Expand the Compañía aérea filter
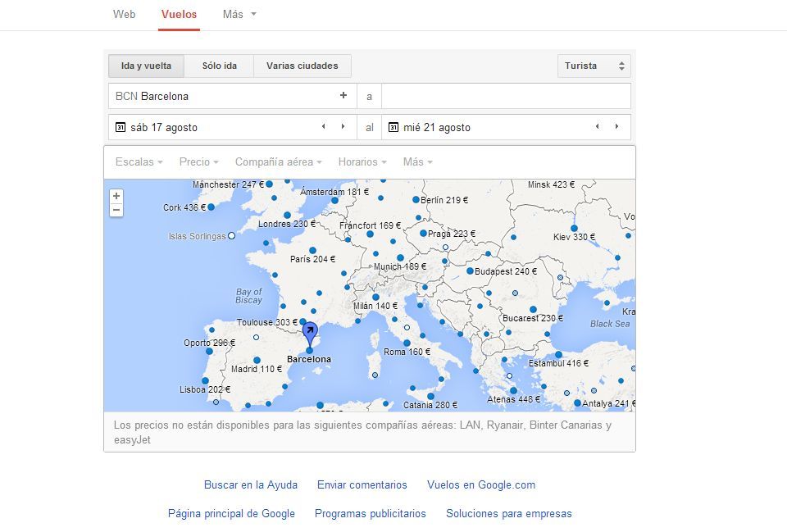 click(279, 161)
